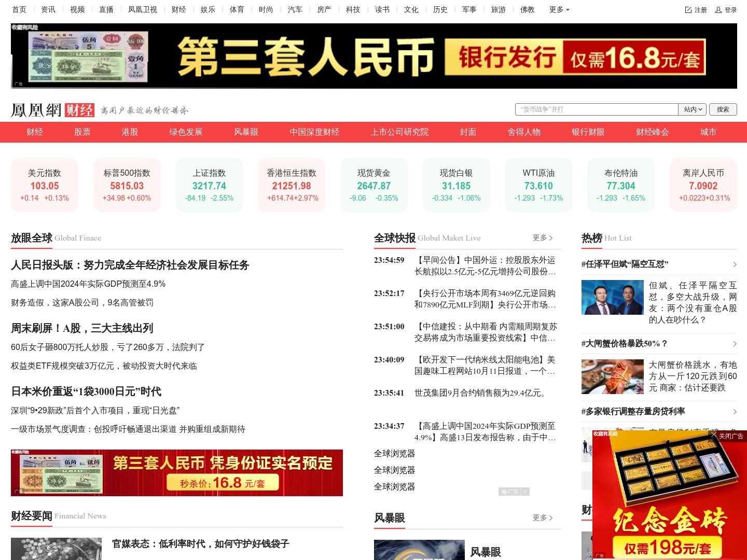This screenshot has width=747, height=560.
Task: Open 23:52:17 央行公开市场 news item
Action: point(485,299)
